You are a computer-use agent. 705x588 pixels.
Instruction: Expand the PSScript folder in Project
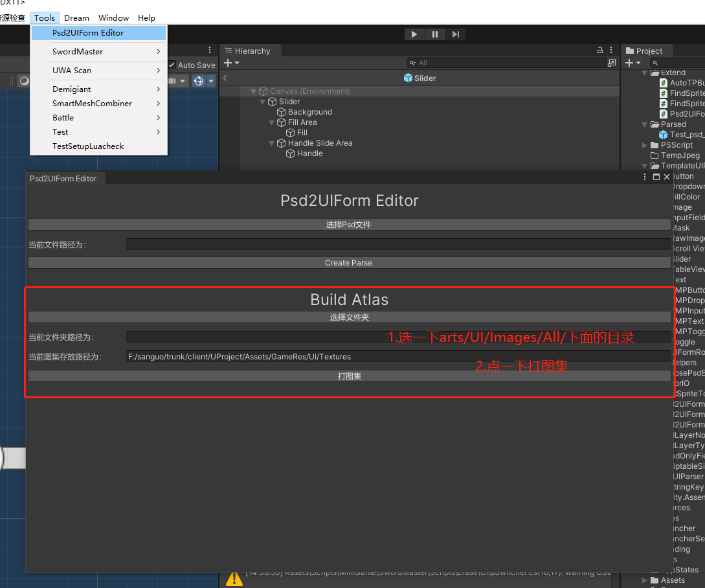point(644,145)
